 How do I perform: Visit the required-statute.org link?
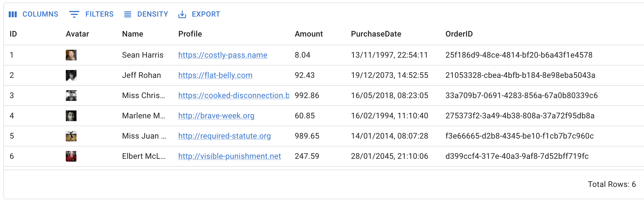tap(224, 136)
